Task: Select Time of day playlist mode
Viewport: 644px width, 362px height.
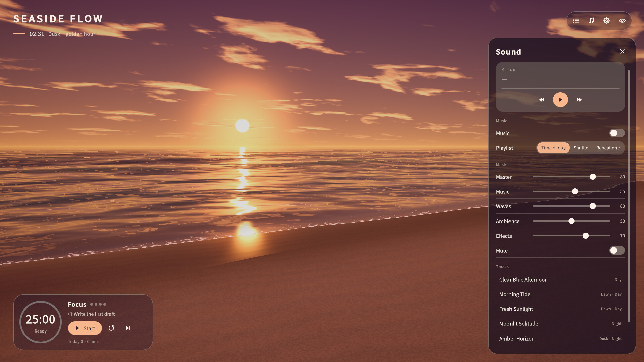Action: point(553,148)
